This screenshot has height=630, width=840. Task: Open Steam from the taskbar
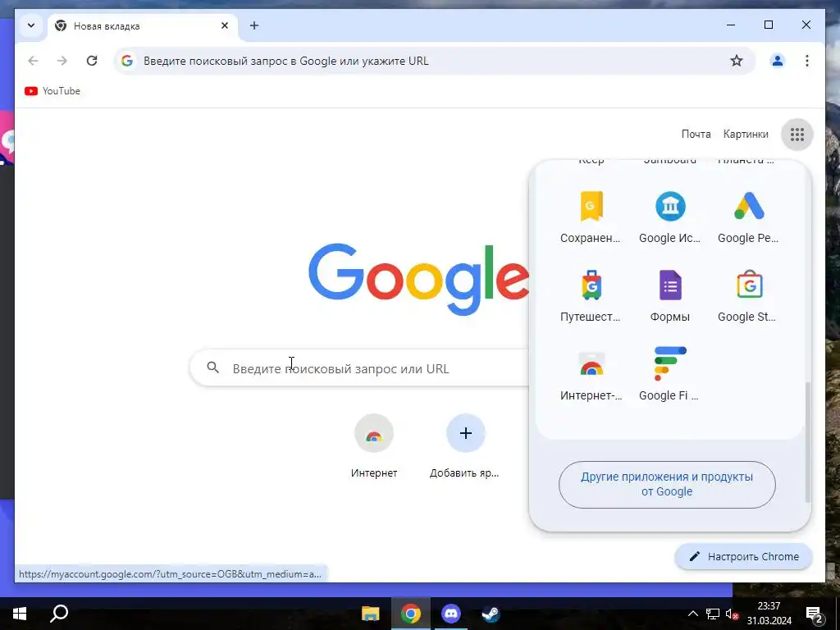click(491, 614)
